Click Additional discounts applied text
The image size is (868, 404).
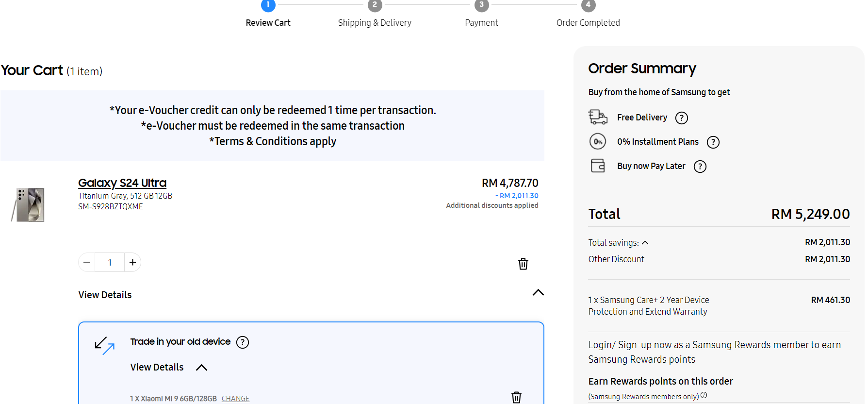coord(492,205)
